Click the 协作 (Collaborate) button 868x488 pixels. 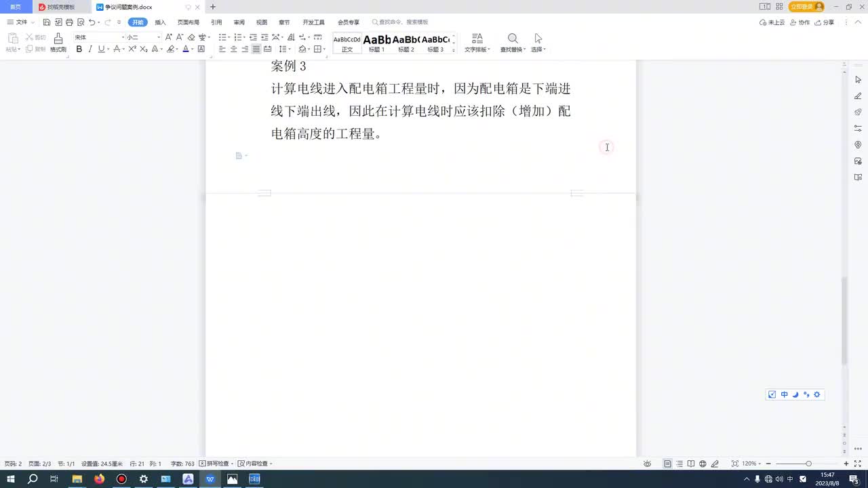800,22
